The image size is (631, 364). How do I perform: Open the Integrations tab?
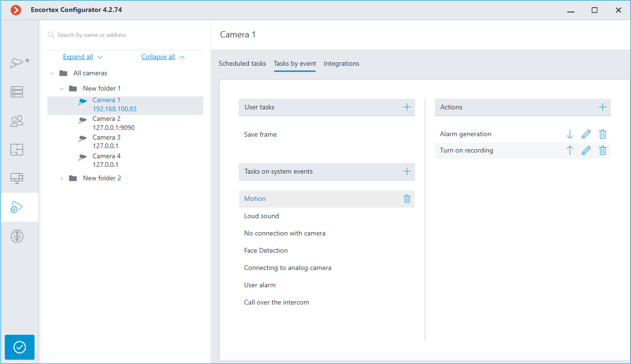341,63
